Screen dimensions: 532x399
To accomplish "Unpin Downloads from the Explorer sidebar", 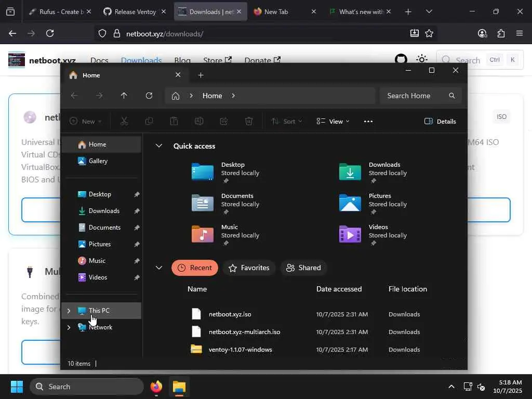I will (137, 211).
